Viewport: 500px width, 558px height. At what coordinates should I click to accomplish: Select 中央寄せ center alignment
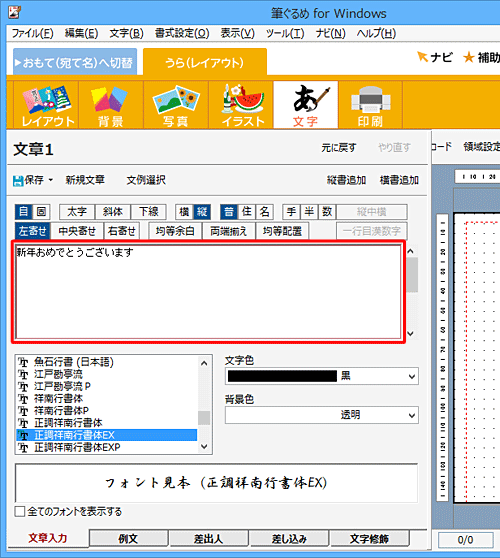point(77,231)
